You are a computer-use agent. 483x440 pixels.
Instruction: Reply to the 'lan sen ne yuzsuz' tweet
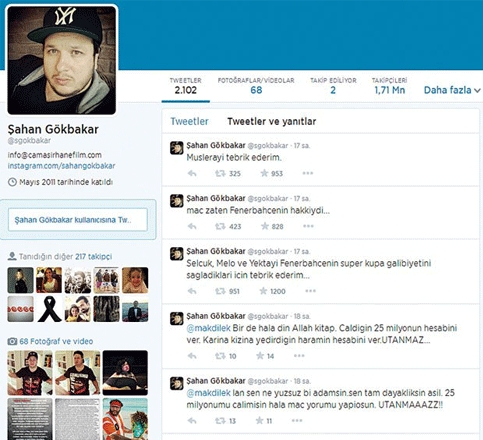point(192,421)
